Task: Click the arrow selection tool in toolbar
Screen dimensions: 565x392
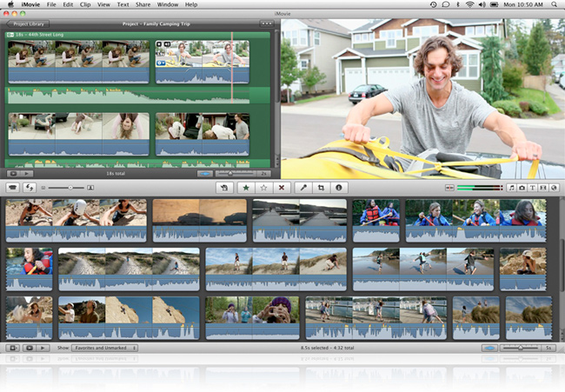Action: [x=224, y=187]
